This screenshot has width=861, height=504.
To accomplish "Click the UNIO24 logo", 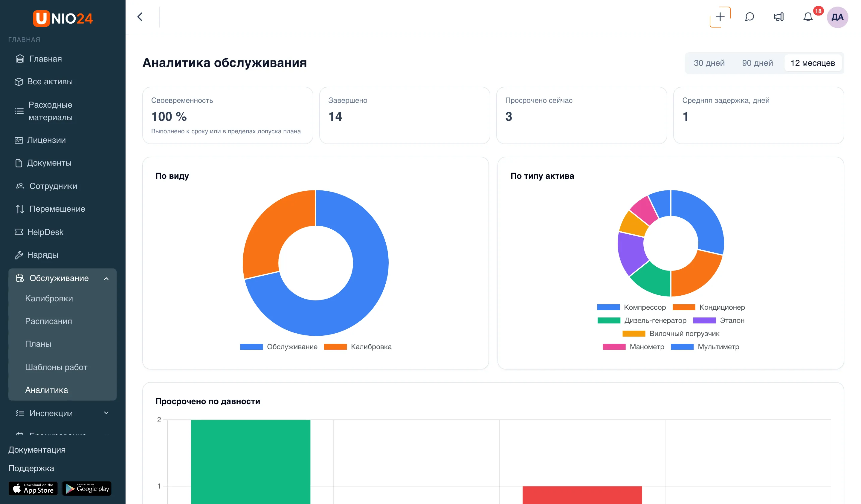I will pos(62,18).
